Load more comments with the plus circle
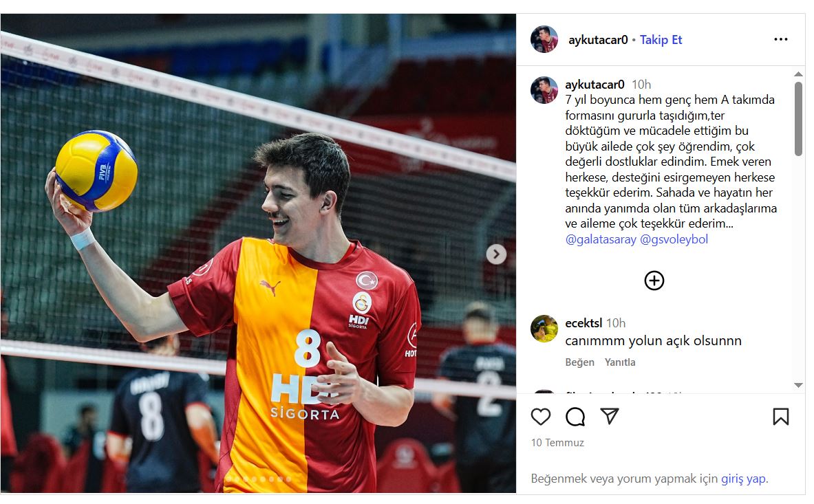The height and width of the screenshot is (504, 814). 654,281
